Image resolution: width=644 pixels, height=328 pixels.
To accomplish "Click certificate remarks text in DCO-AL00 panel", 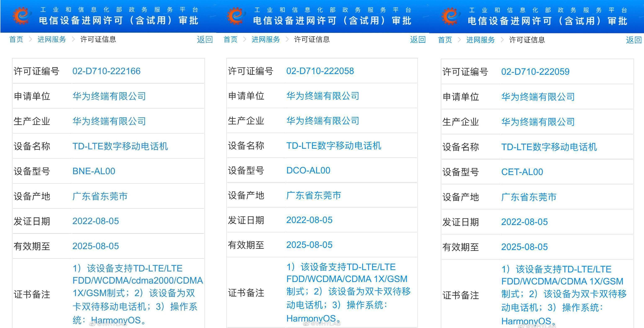I will [349, 292].
